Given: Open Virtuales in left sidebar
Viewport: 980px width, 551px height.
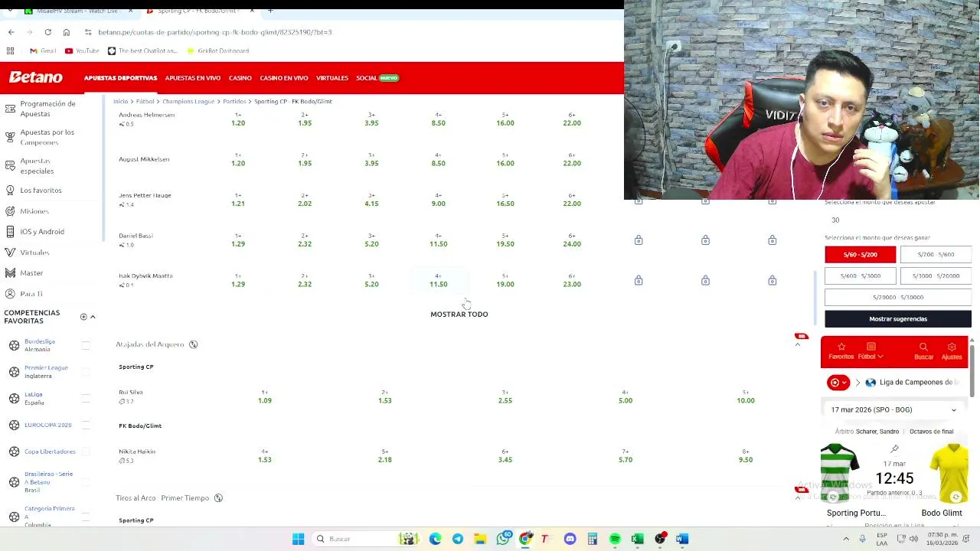Looking at the screenshot, I should (34, 253).
